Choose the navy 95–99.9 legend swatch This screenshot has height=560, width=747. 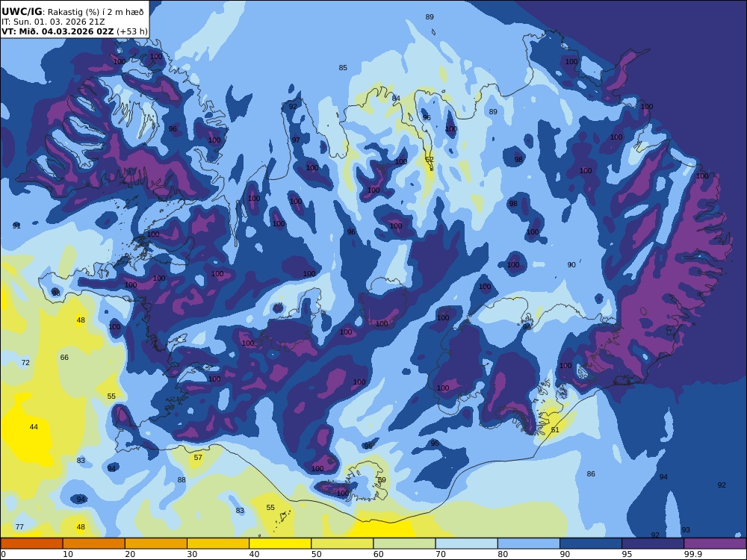(x=653, y=544)
